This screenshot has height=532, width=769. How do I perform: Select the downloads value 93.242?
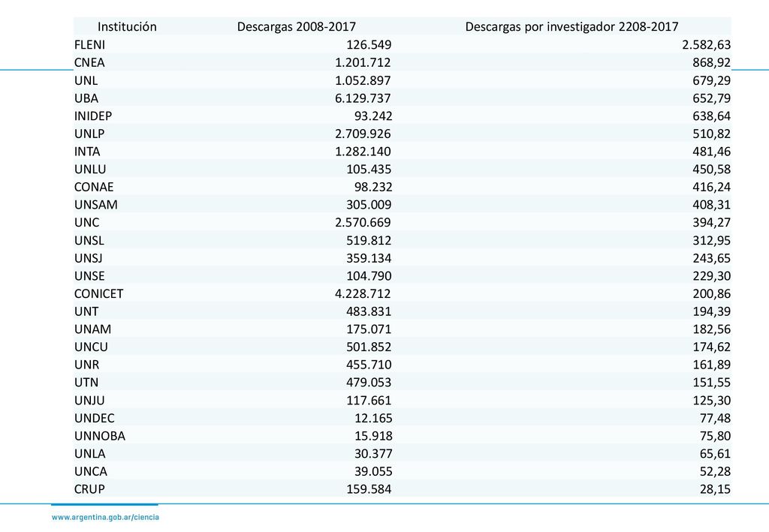(x=372, y=116)
